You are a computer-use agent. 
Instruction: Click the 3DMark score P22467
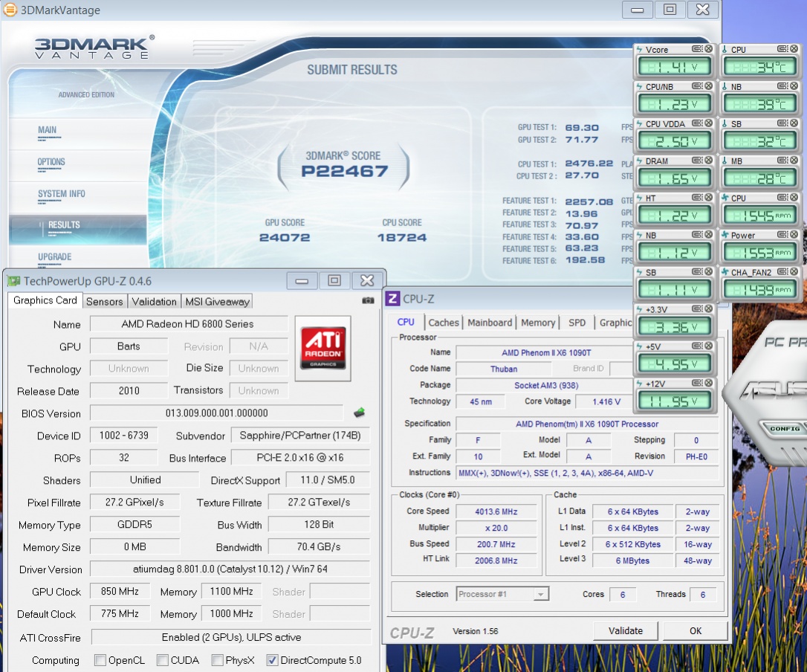coord(344,172)
